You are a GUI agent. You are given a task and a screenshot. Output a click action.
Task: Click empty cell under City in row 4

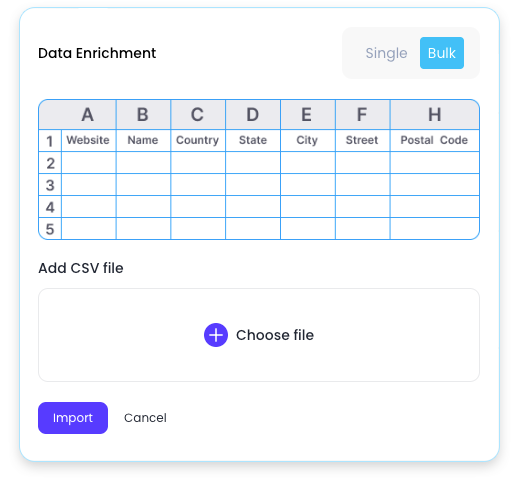pyautogui.click(x=308, y=207)
